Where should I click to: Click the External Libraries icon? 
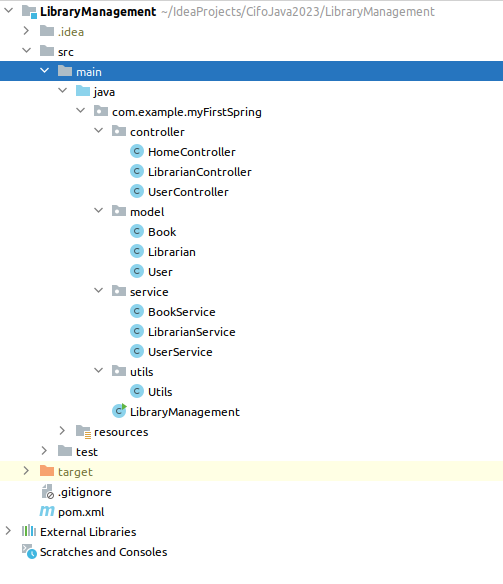[29, 531]
